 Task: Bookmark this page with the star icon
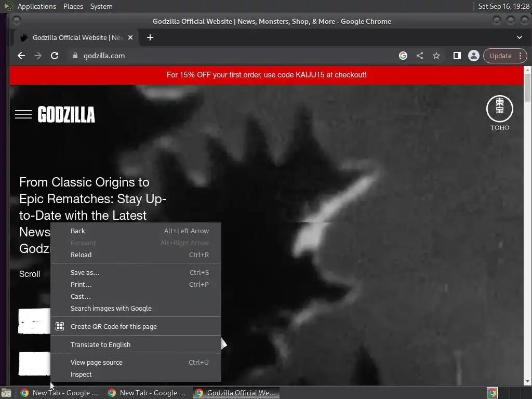click(436, 56)
